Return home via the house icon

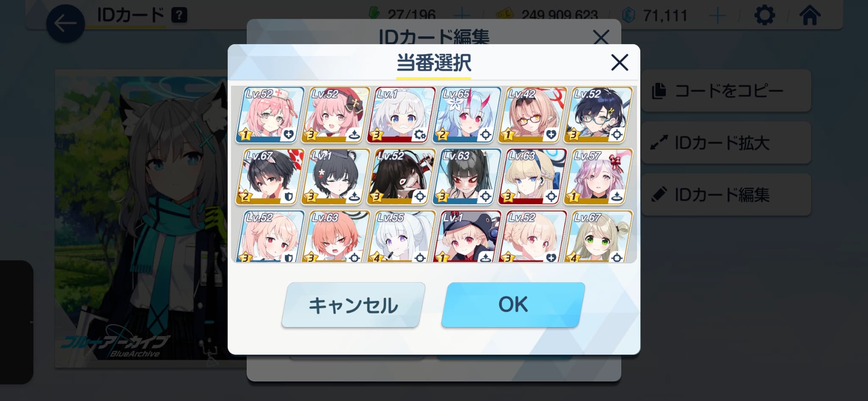tap(810, 16)
